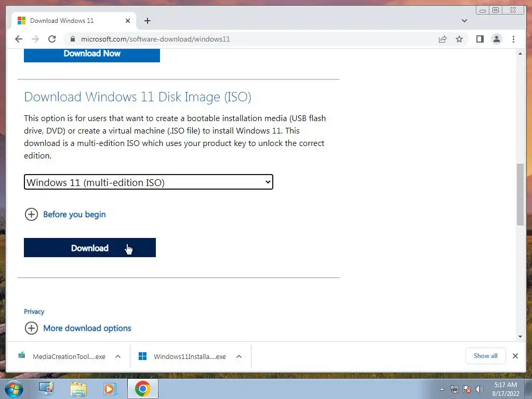Maximize the Chrome window
This screenshot has height=399, width=532.
pos(496,10)
